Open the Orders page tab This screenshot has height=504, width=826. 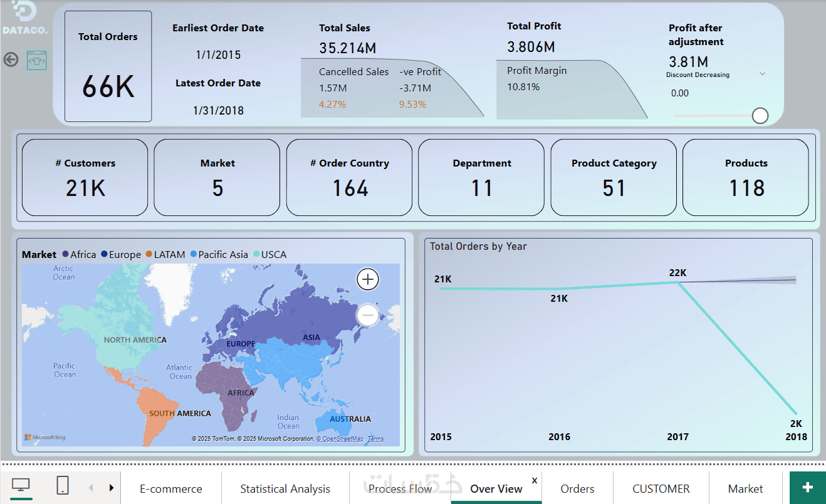pyautogui.click(x=578, y=489)
